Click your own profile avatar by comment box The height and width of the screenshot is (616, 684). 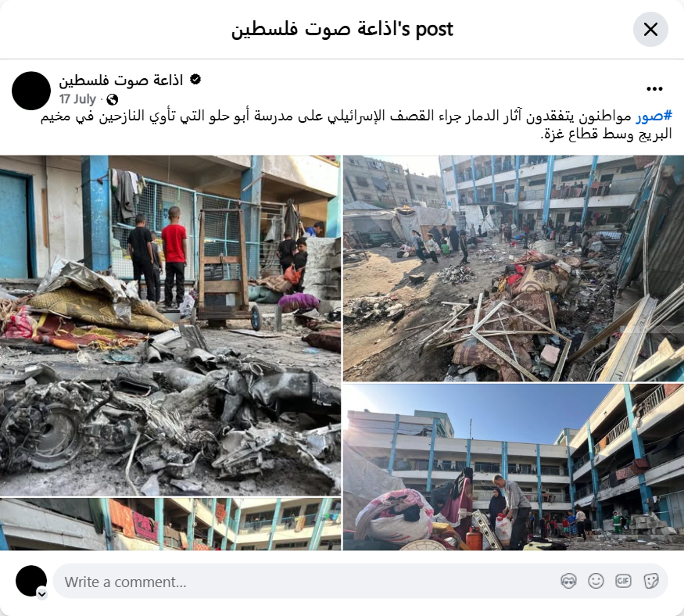pyautogui.click(x=31, y=581)
